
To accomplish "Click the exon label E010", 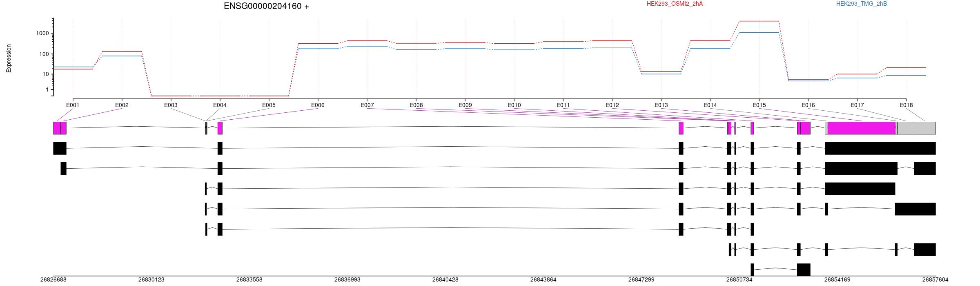I will coord(514,105).
